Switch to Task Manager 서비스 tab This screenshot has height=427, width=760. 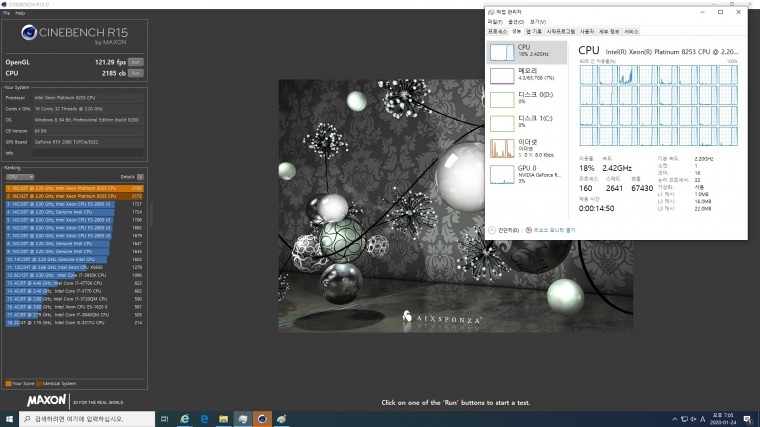click(x=631, y=32)
